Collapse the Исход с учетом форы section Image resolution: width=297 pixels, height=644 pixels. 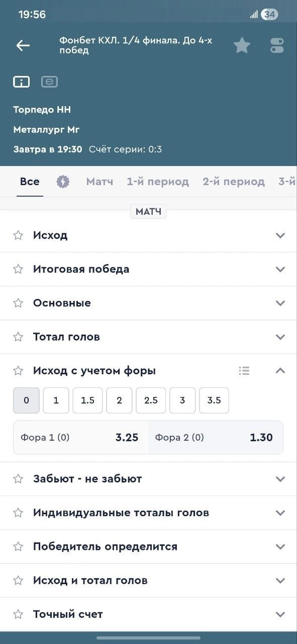coord(280,371)
